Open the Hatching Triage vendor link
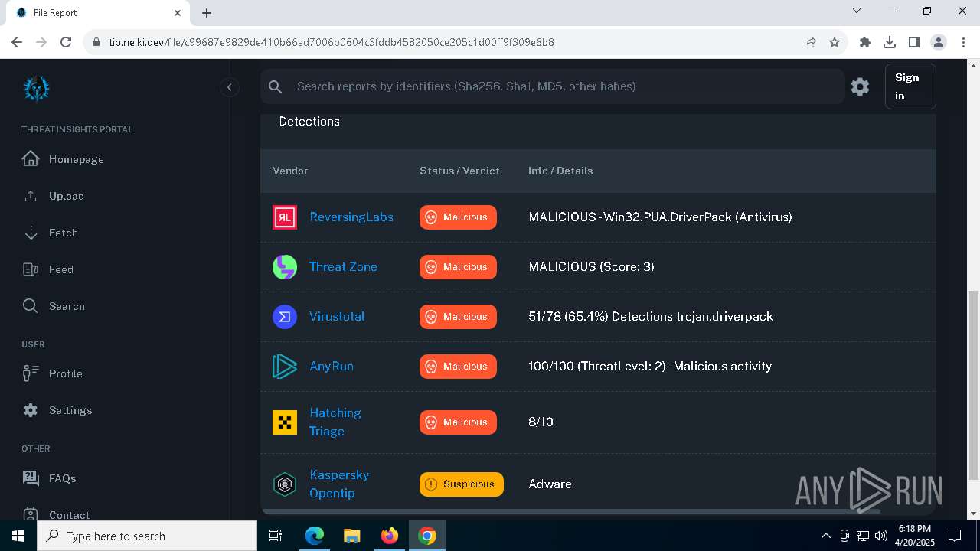Viewport: 980px width, 551px height. click(335, 422)
